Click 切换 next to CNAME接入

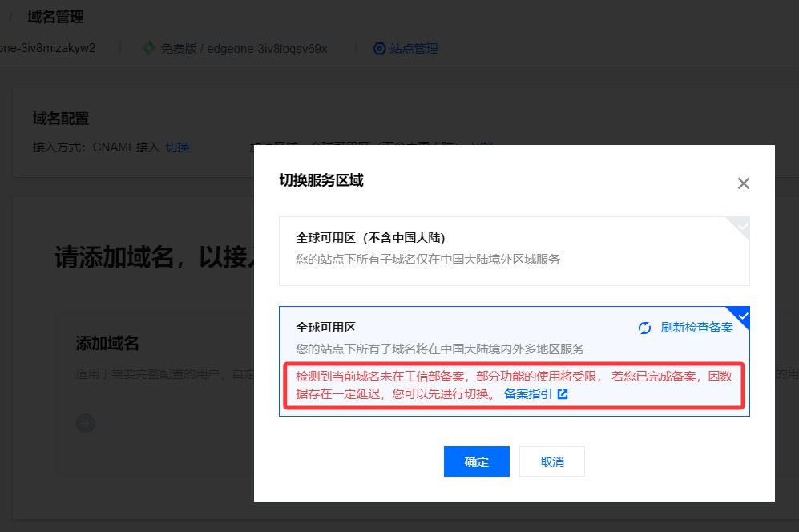177,147
